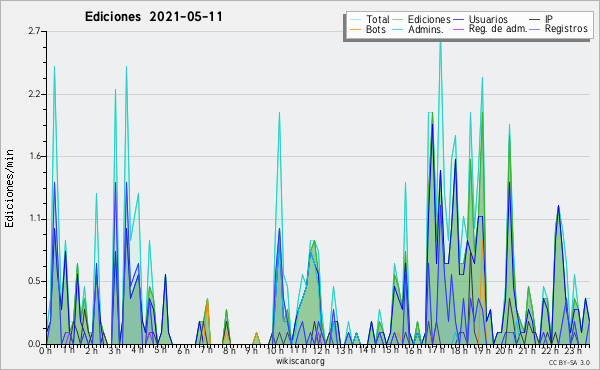Click the chart title Ediciones 2021-05-11
The image size is (600, 370).
153,17
